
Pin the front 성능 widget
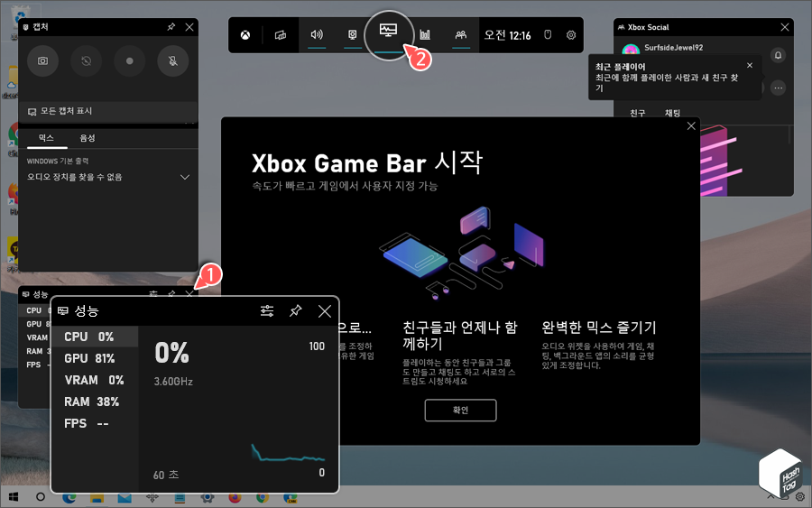click(x=296, y=310)
